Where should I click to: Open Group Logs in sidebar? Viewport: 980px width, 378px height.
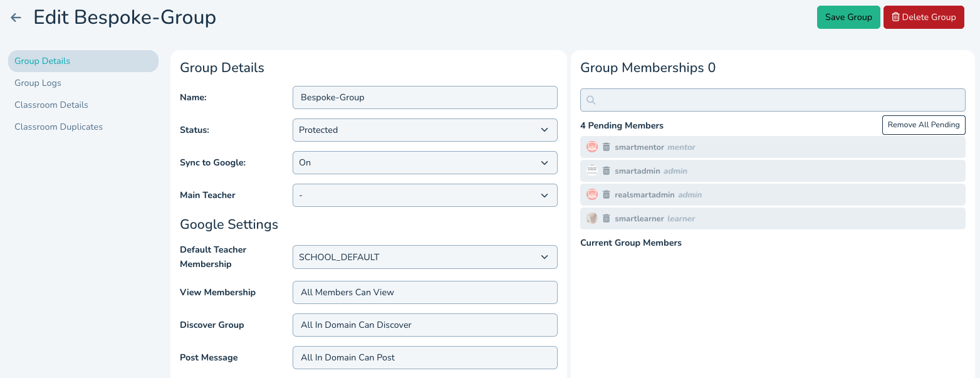coord(38,83)
